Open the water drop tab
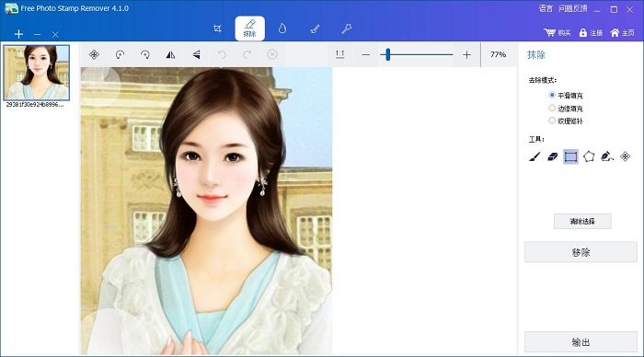The width and height of the screenshot is (644, 357). (x=282, y=29)
